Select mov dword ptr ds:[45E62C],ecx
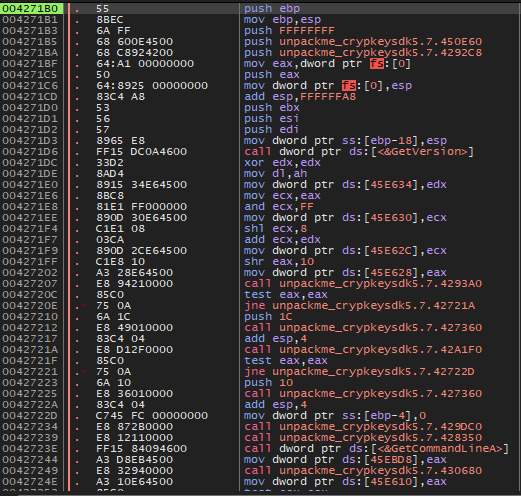The height and width of the screenshot is (496, 521). pos(345,250)
